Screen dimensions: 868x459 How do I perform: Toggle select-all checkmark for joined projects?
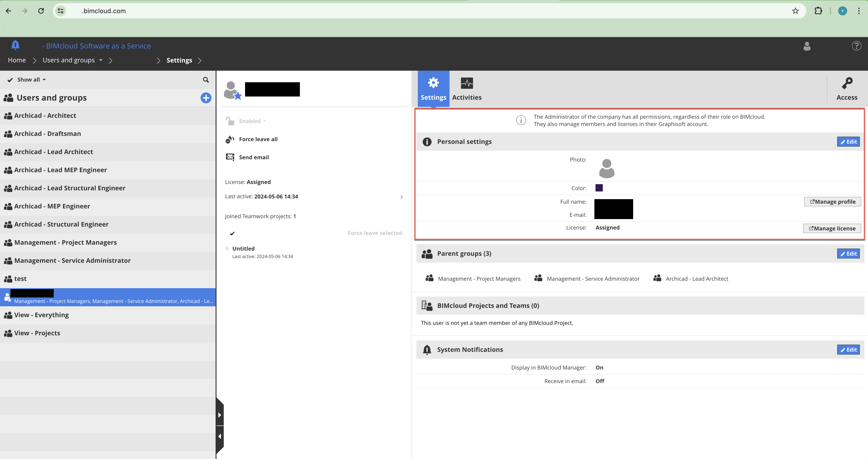[232, 233]
